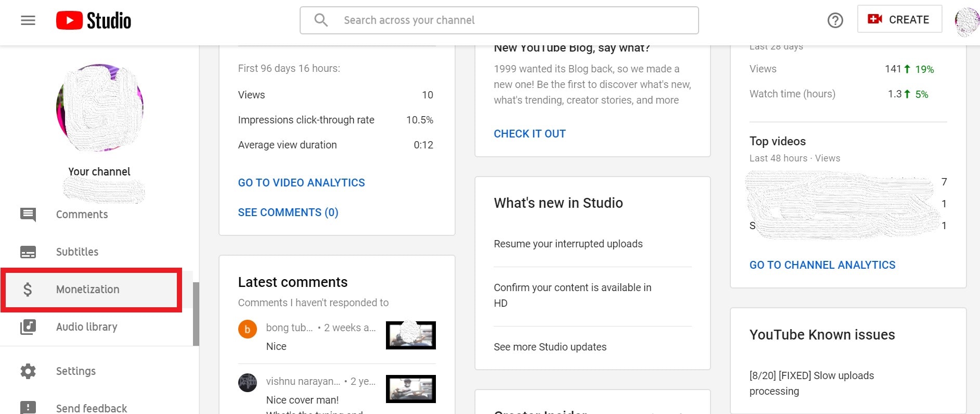Click the large channel profile picture
980x414 pixels.
point(100,108)
